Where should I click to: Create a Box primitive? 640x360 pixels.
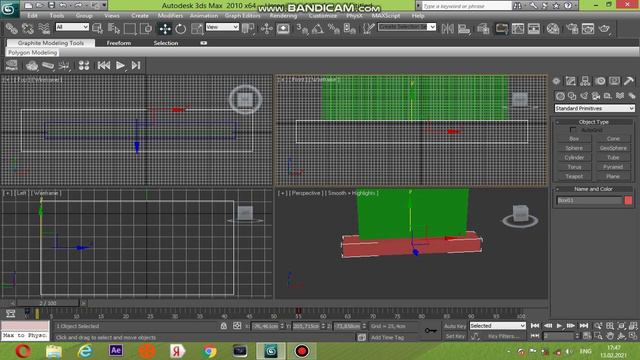coord(574,139)
